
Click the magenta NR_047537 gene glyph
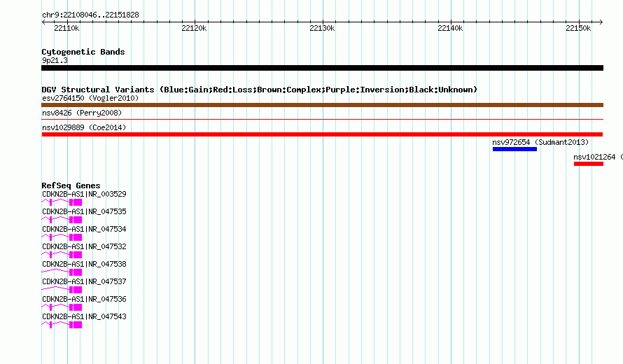tap(62, 290)
